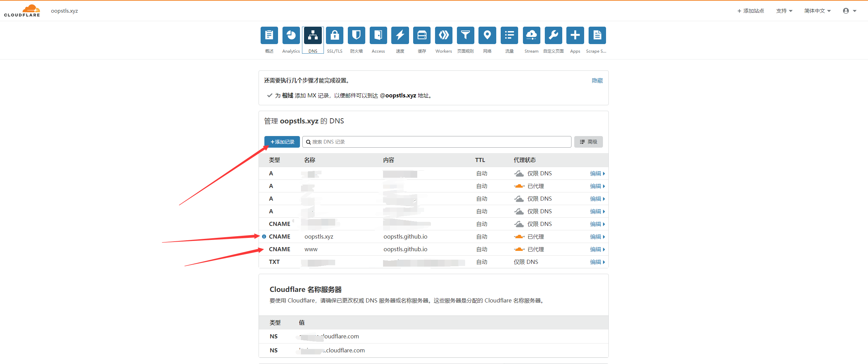Open the 网络 location pin icon

click(487, 35)
